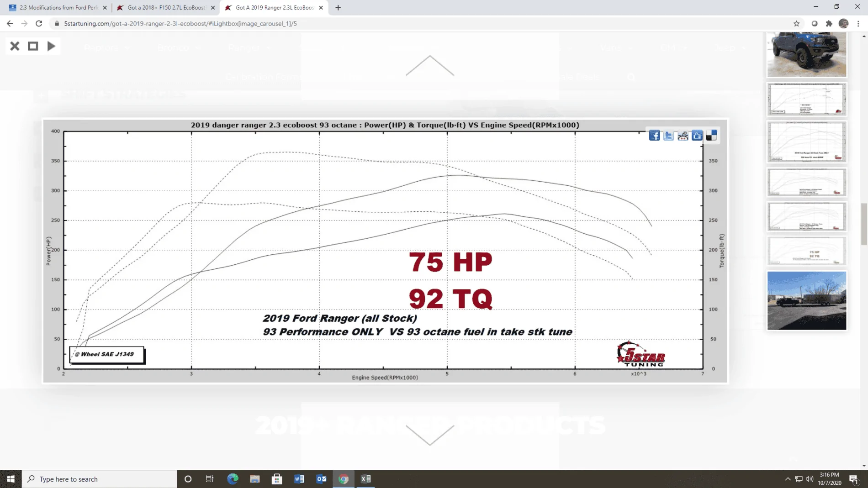This screenshot has height=488, width=868.
Task: Open the notification center icon
Action: 853,479
